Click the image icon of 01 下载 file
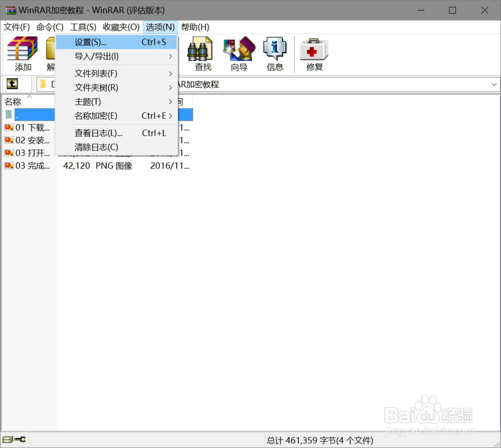The width and height of the screenshot is (501, 448). pos(9,128)
